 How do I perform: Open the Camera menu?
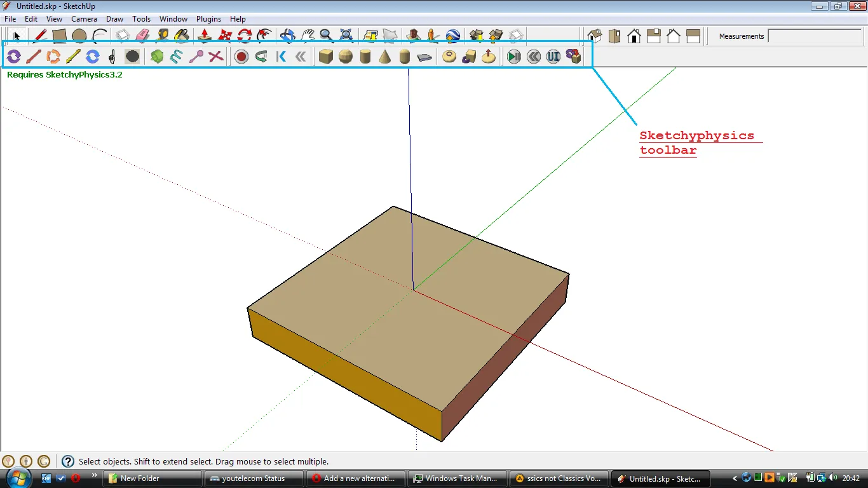(x=84, y=18)
